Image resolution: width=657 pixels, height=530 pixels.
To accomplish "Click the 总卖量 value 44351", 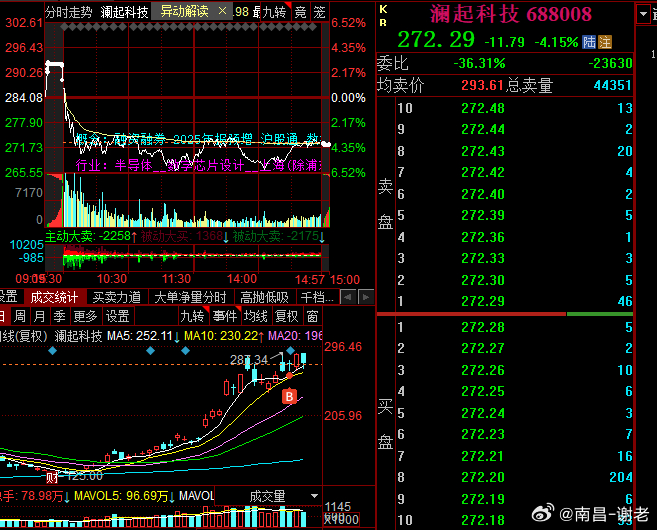I will pos(613,85).
